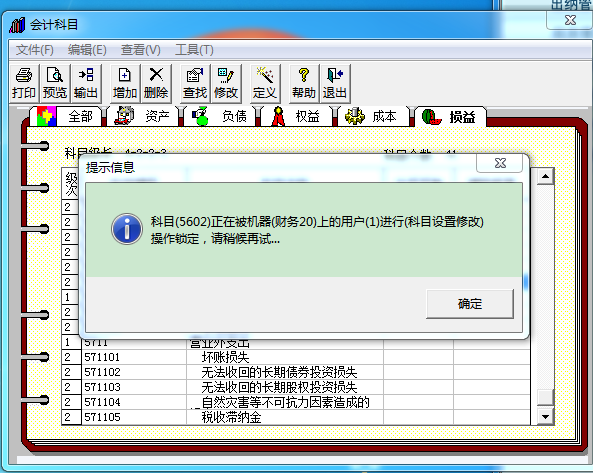Select the 负债 liabilities tab
This screenshot has height=473, width=593.
(220, 116)
